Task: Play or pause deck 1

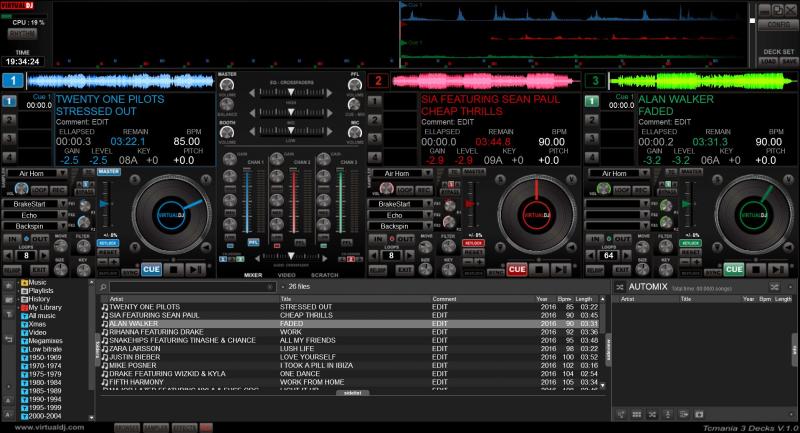Action: pyautogui.click(x=195, y=269)
